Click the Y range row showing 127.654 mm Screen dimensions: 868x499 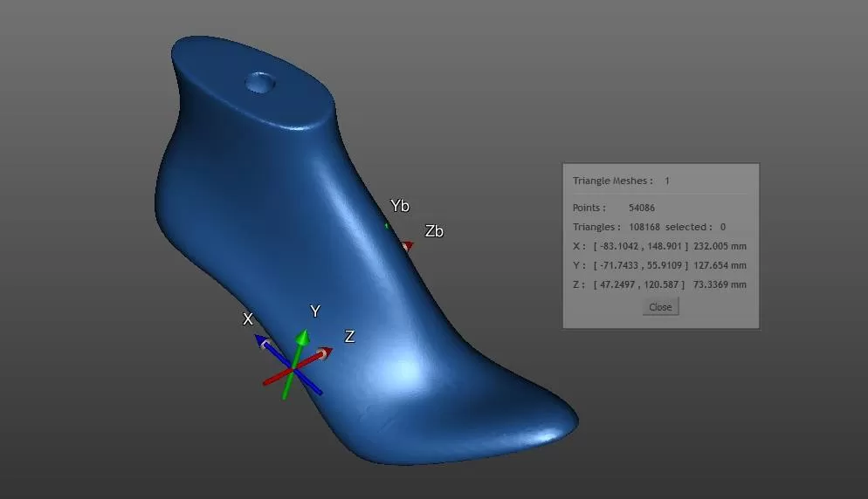(659, 265)
